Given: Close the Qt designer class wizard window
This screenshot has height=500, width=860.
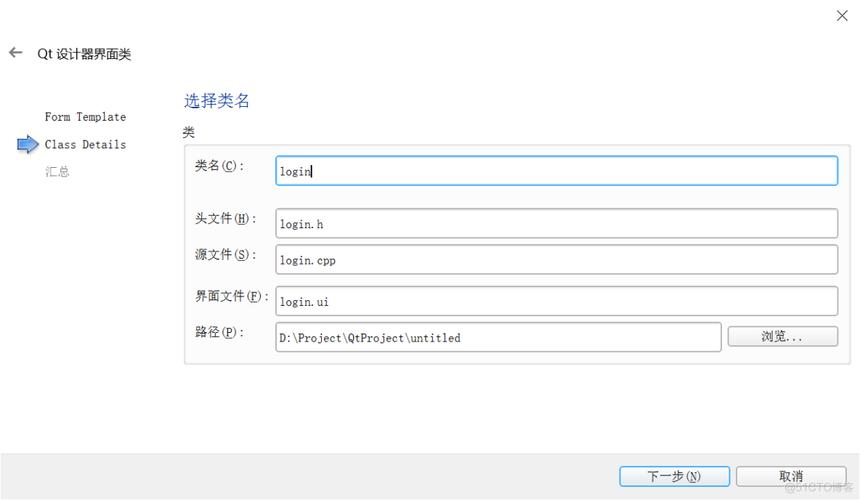Looking at the screenshot, I should pyautogui.click(x=842, y=15).
